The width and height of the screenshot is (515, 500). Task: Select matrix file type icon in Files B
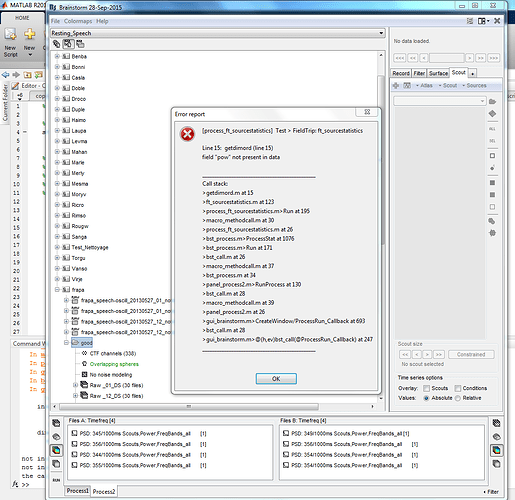click(x=496, y=464)
